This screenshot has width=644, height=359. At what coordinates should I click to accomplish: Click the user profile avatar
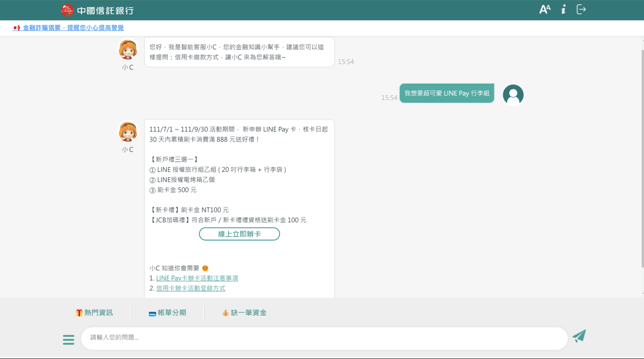click(513, 95)
